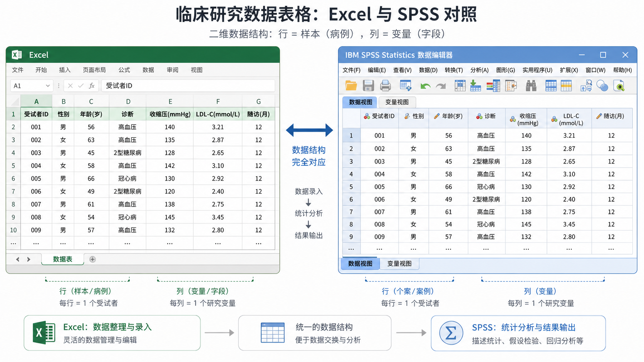This screenshot has height=362, width=644.
Task: Select Excel column D header
Action: 128,102
